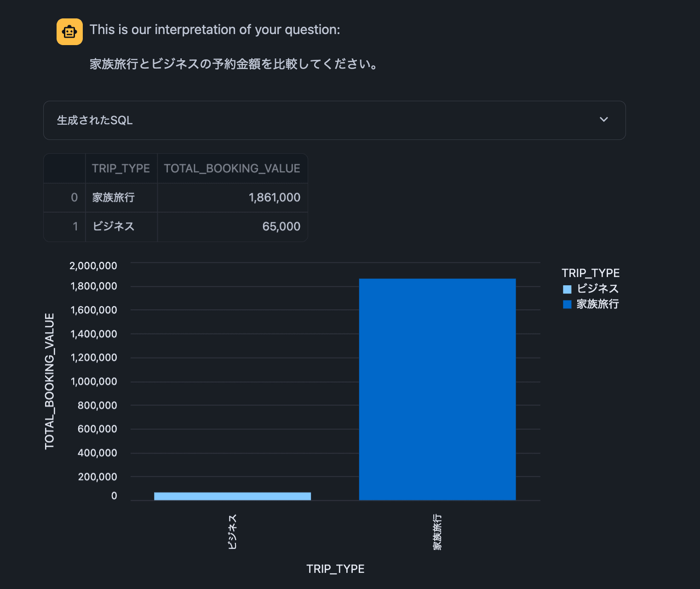The image size is (700, 589).
Task: Click the short ビジネス bar in chart
Action: tap(232, 496)
